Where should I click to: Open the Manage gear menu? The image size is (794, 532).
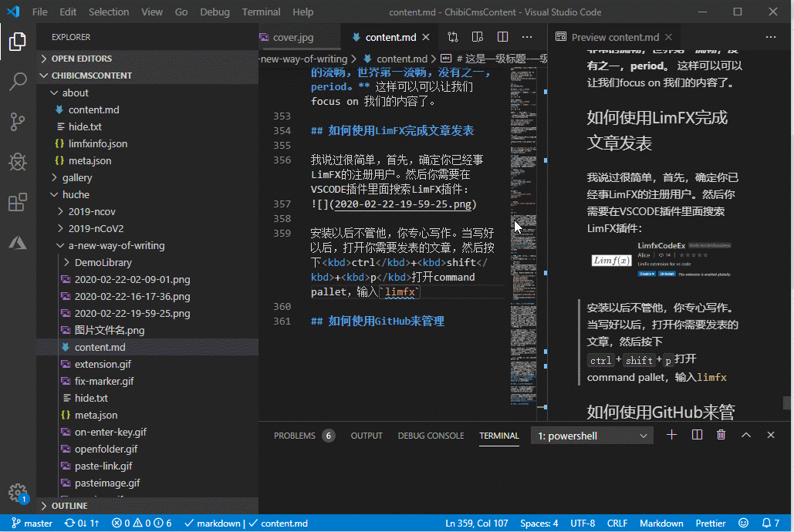click(18, 492)
